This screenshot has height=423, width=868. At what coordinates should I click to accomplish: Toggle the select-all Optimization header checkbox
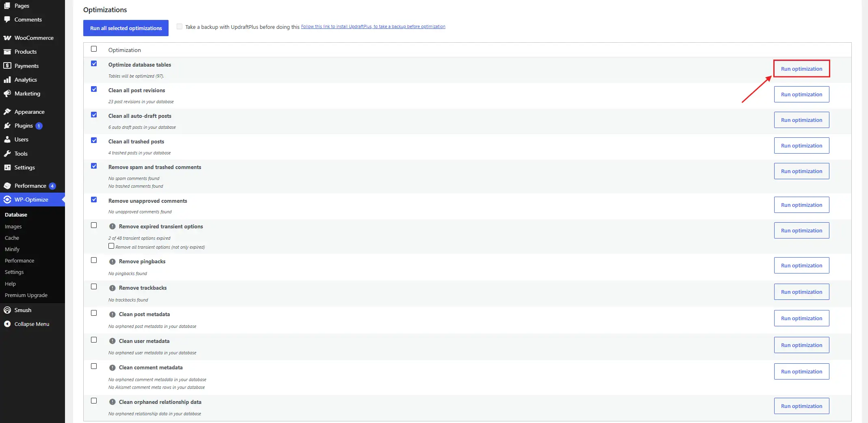pyautogui.click(x=94, y=49)
